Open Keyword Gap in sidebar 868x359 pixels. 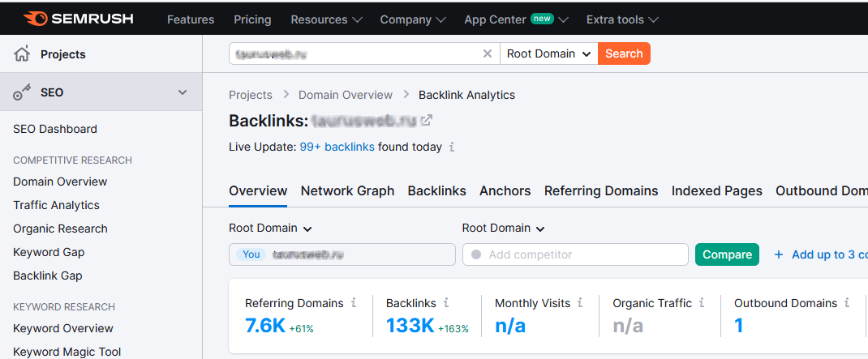(x=49, y=252)
